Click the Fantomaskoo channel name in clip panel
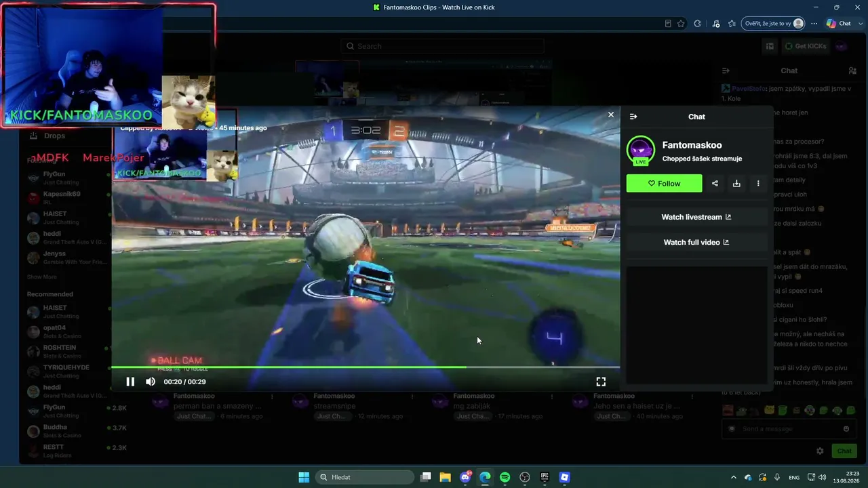Screen dimensions: 868x488 point(692,145)
